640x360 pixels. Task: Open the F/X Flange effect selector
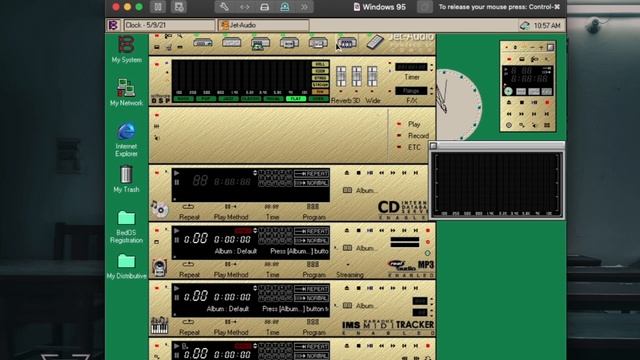[411, 91]
